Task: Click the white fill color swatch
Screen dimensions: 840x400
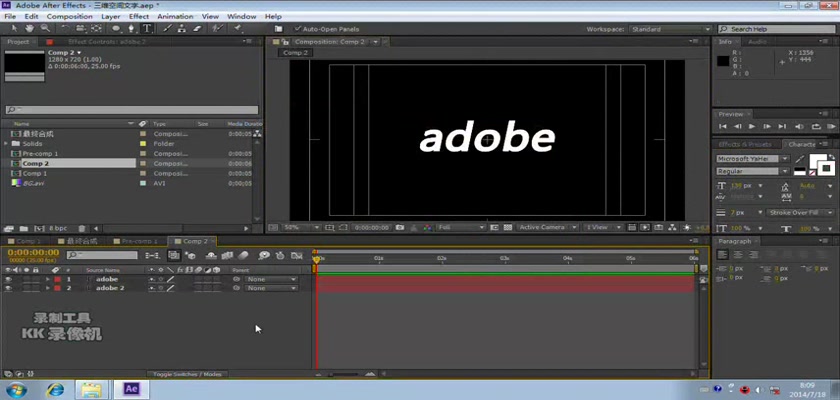Action: [816, 160]
